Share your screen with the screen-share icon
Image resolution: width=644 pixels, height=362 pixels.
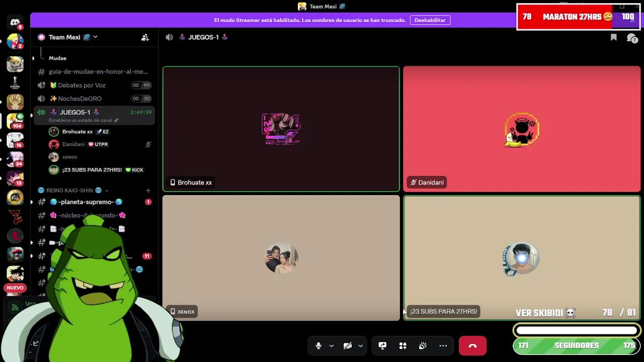click(x=382, y=346)
